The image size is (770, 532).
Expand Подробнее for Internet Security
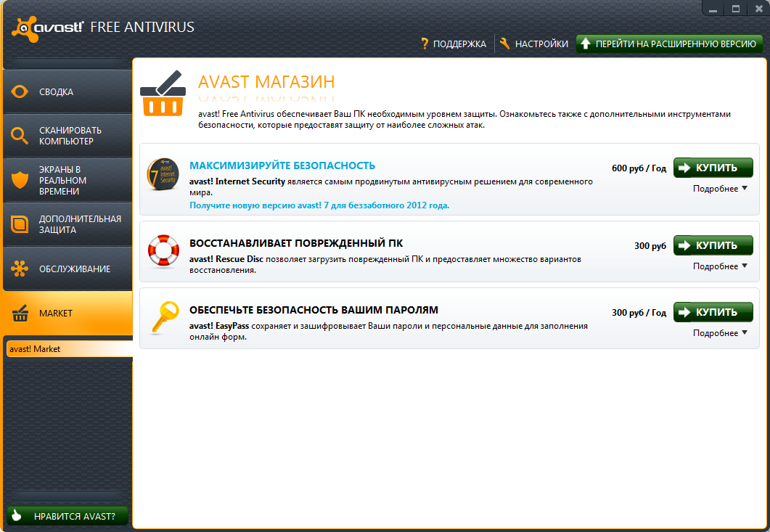click(720, 189)
